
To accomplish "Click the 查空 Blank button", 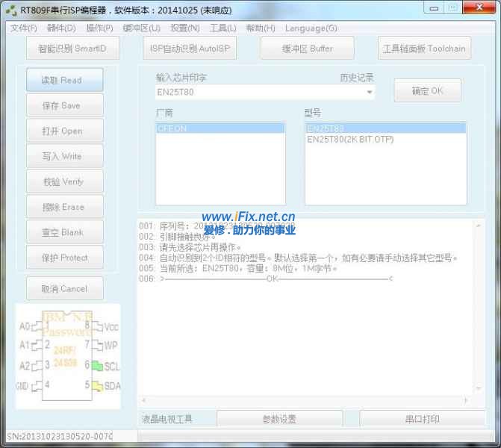I will pyautogui.click(x=65, y=232).
